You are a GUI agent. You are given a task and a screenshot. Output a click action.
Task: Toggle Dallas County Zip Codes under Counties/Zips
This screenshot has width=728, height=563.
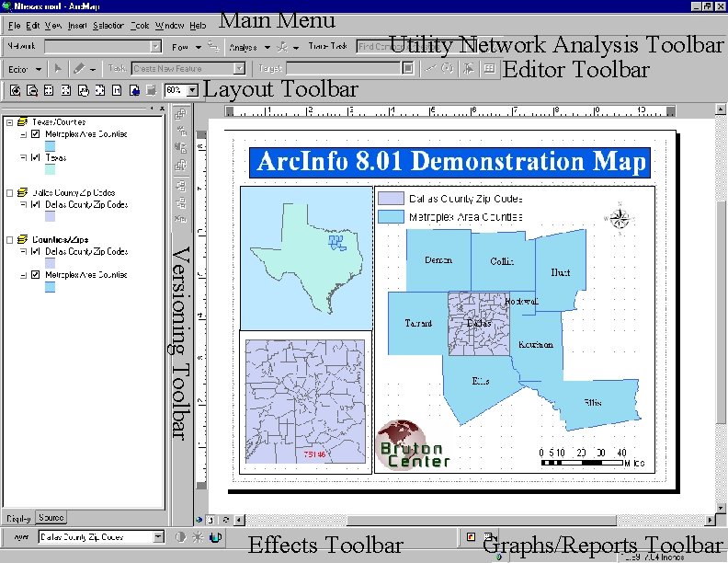point(35,252)
